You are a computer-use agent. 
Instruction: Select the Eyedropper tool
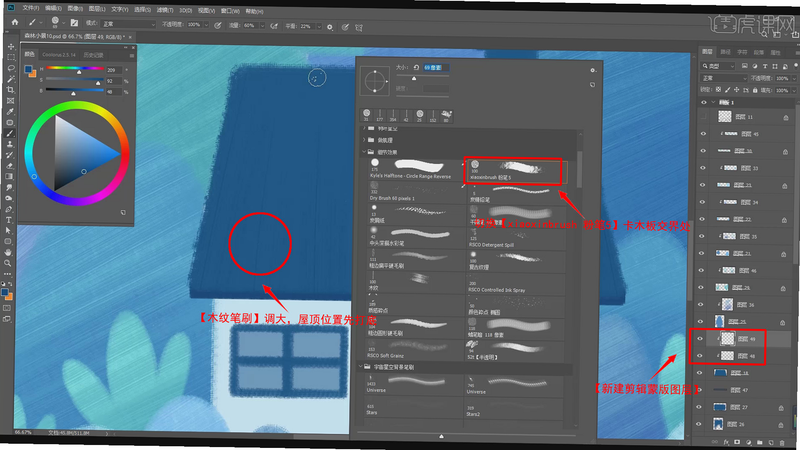click(x=10, y=112)
